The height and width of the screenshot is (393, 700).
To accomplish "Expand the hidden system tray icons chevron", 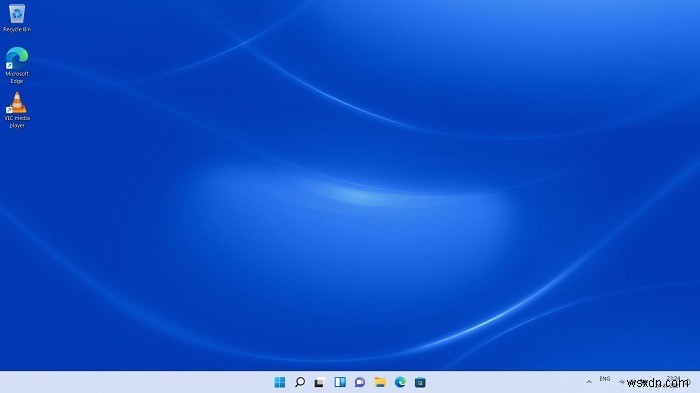I will 589,382.
